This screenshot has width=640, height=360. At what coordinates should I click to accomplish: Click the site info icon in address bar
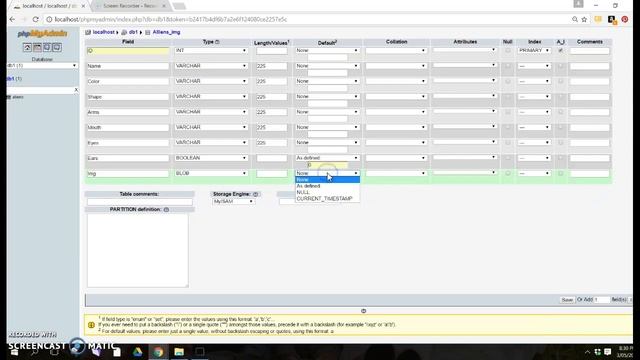(49, 19)
